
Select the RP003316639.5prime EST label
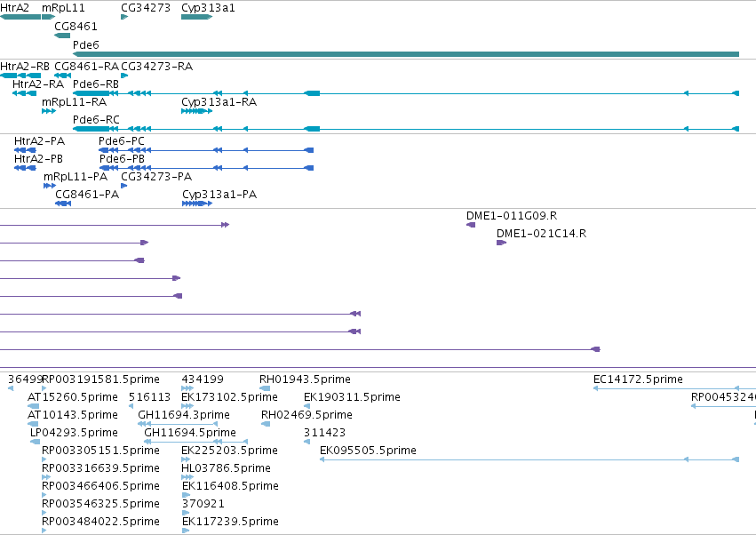tap(100, 468)
